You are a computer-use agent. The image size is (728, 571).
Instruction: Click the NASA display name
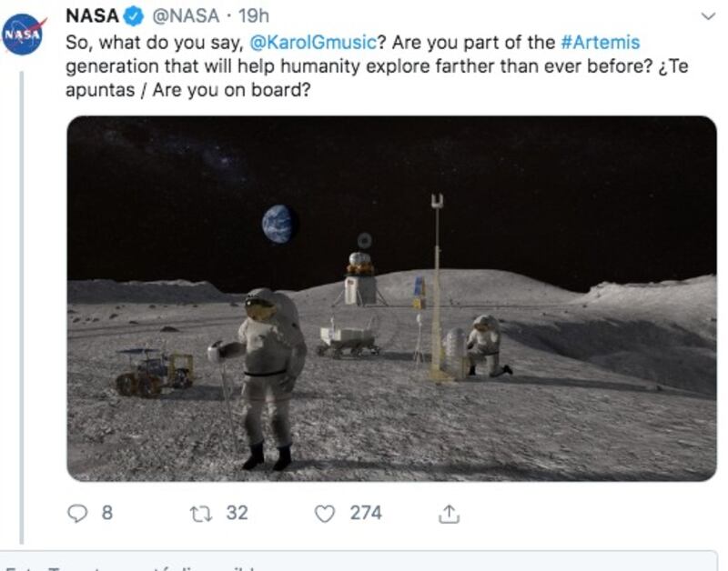(93, 16)
